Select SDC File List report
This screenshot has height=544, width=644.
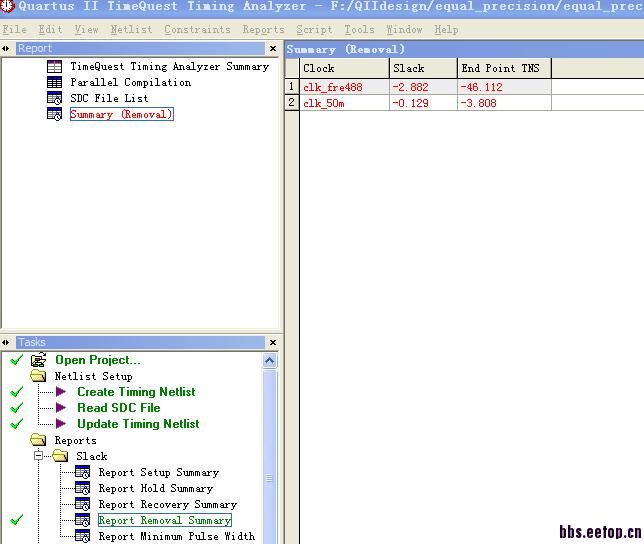click(x=109, y=99)
